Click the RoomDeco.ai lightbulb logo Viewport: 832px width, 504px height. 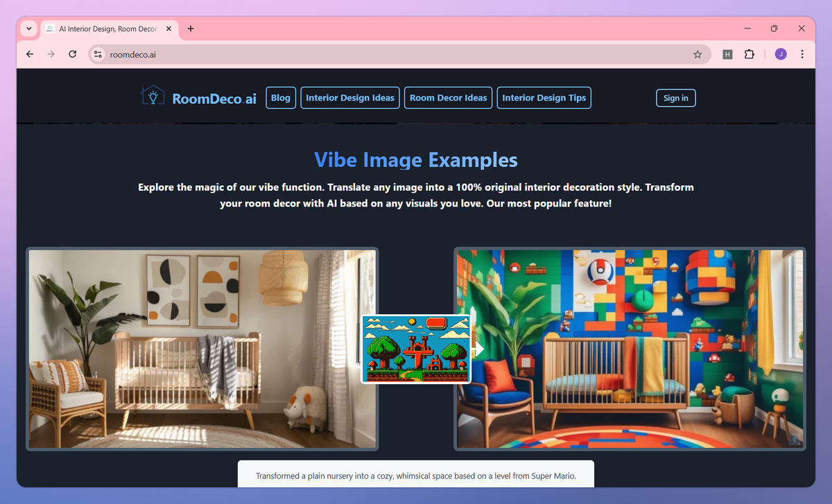pyautogui.click(x=153, y=96)
